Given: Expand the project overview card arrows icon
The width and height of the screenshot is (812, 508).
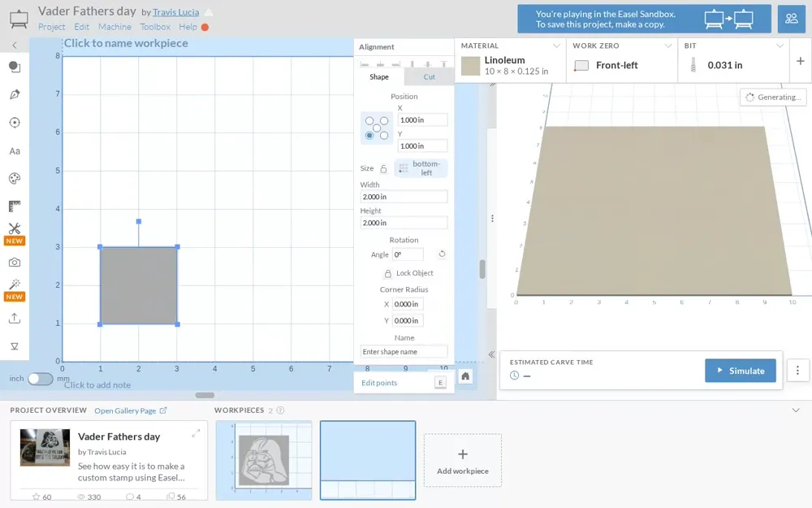Looking at the screenshot, I should (x=196, y=433).
